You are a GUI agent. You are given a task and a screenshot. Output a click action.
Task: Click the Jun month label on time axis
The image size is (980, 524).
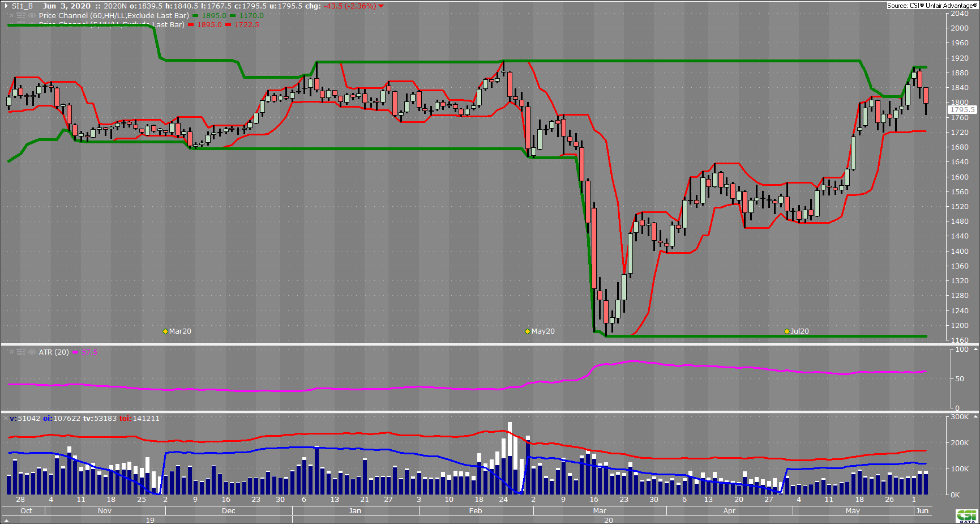pyautogui.click(x=922, y=511)
